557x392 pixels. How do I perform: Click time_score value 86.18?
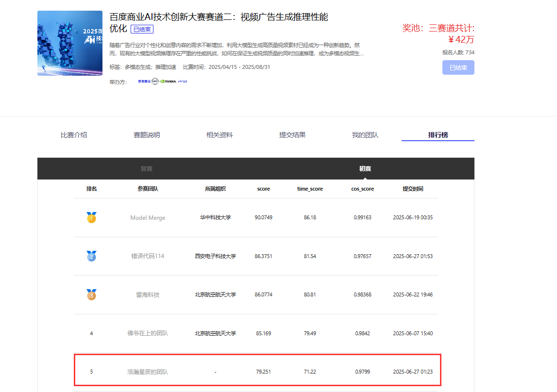(310, 217)
